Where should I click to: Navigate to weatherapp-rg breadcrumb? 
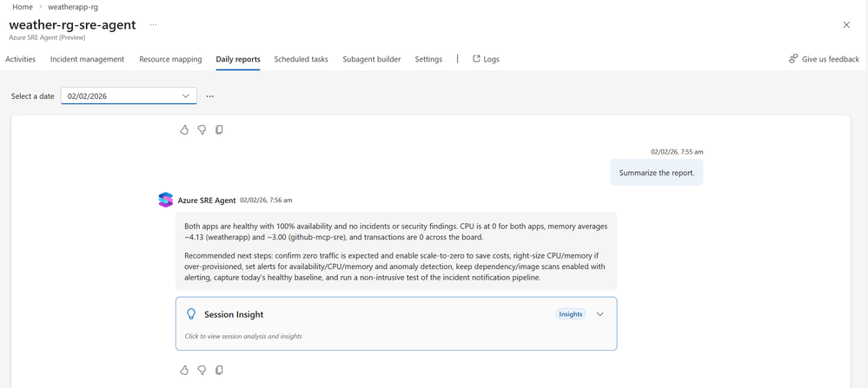pyautogui.click(x=73, y=7)
